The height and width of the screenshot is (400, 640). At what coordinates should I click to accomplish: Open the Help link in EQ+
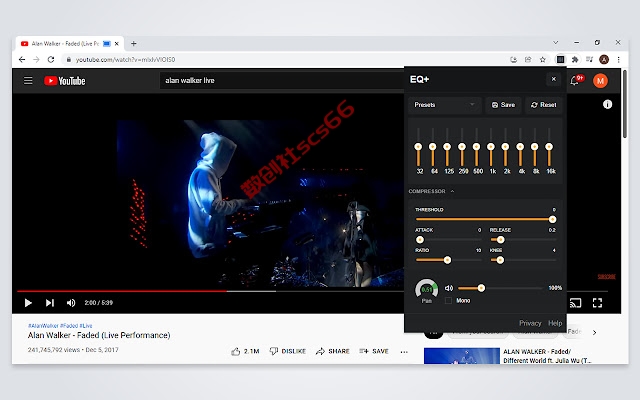click(555, 323)
